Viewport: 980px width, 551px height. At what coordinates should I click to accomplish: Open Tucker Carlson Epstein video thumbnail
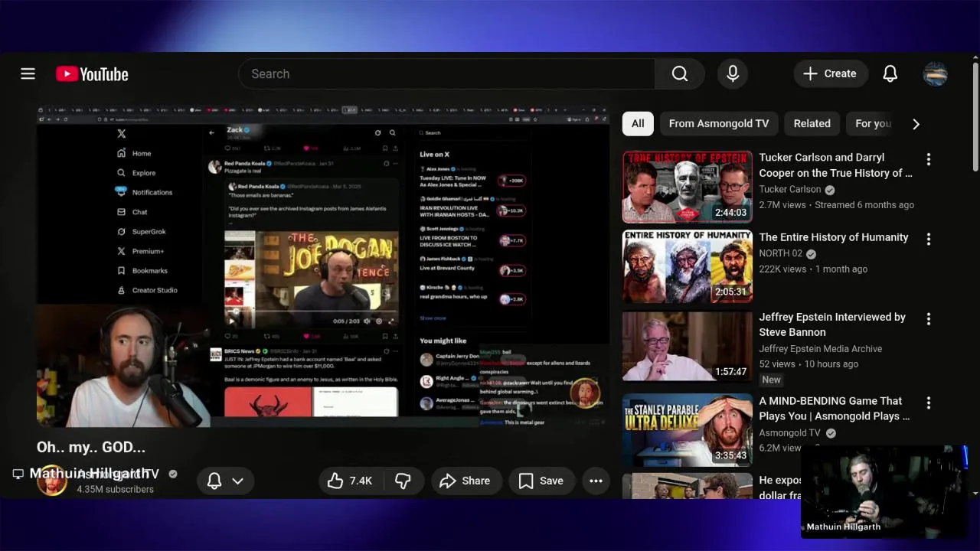[688, 187]
